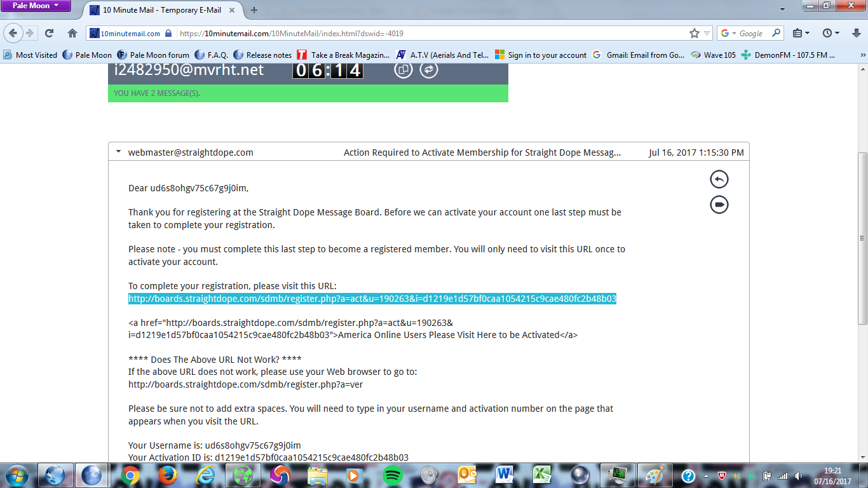Viewport: 868px width, 488px height.
Task: Collapse the webmaster@straightdope.com message via its triangle
Action: pyautogui.click(x=118, y=152)
